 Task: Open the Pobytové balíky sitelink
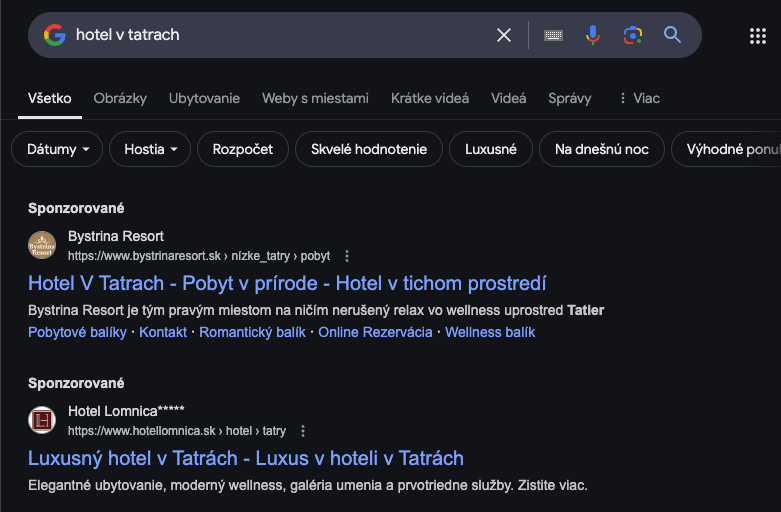(x=77, y=332)
